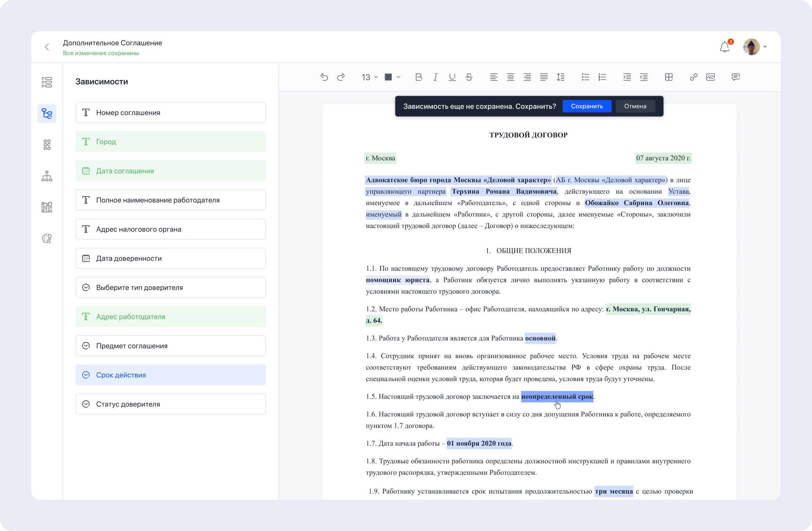Expand text color dropdown arrow
Image resolution: width=812 pixels, height=531 pixels.
pyautogui.click(x=398, y=77)
